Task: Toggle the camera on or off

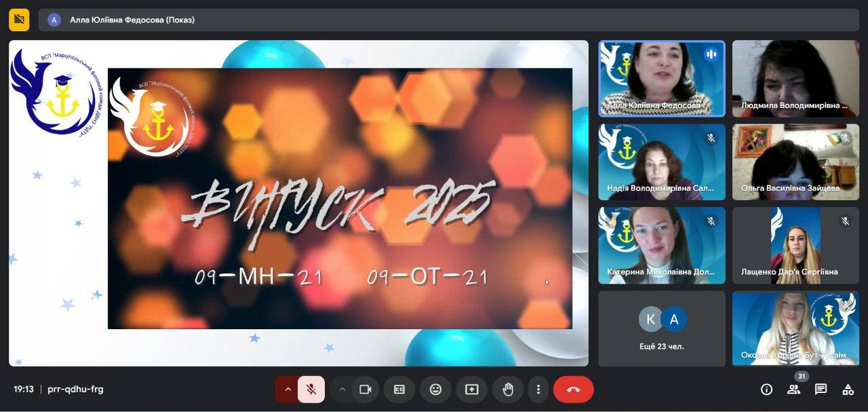Action: click(366, 390)
